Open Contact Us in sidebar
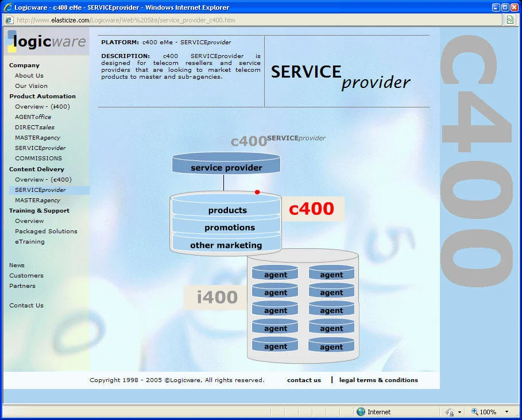The image size is (522, 420). pos(26,306)
